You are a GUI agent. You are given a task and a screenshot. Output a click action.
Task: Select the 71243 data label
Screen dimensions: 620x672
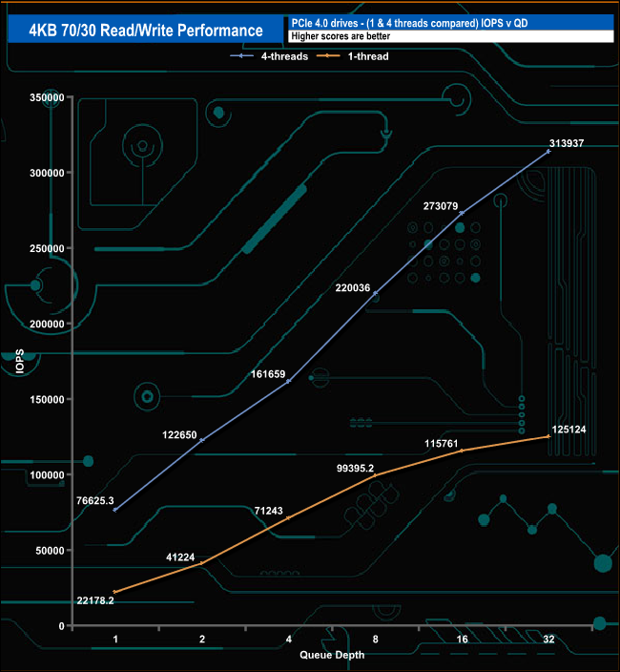coord(268,511)
